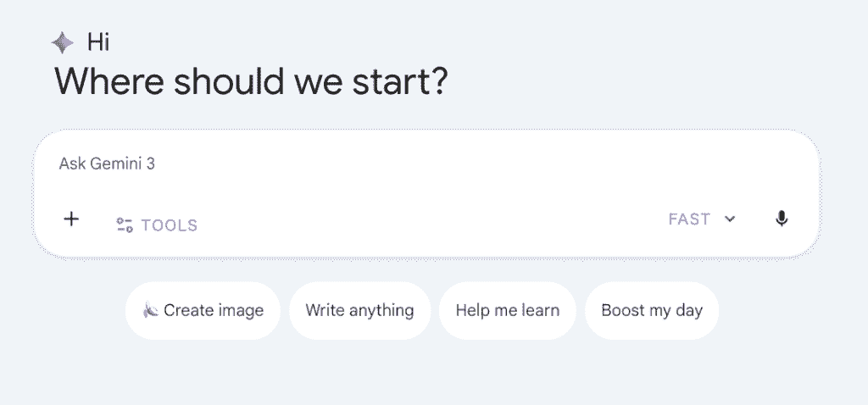Click the Ask Gemini 3 placeholder text
This screenshot has height=405, width=868.
click(x=107, y=164)
